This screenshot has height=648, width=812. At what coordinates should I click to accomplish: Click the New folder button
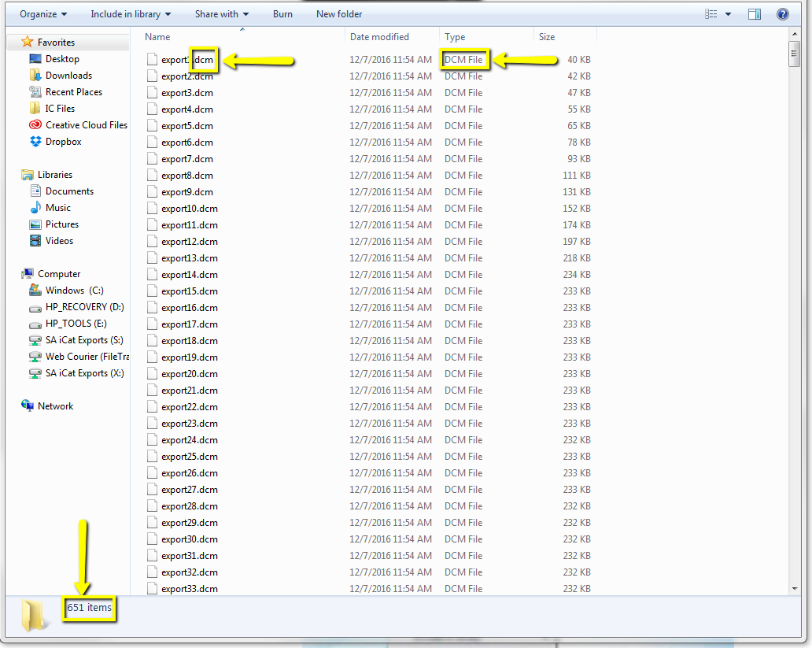coord(339,14)
